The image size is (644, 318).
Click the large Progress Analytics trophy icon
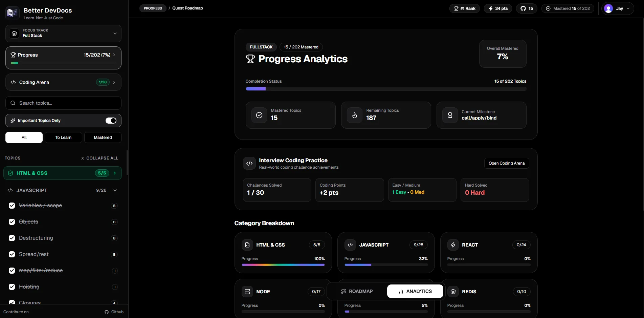(250, 59)
